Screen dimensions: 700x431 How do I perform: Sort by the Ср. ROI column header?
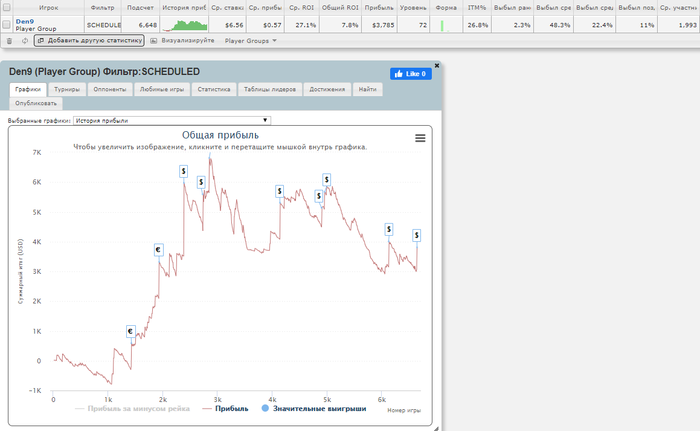(301, 8)
